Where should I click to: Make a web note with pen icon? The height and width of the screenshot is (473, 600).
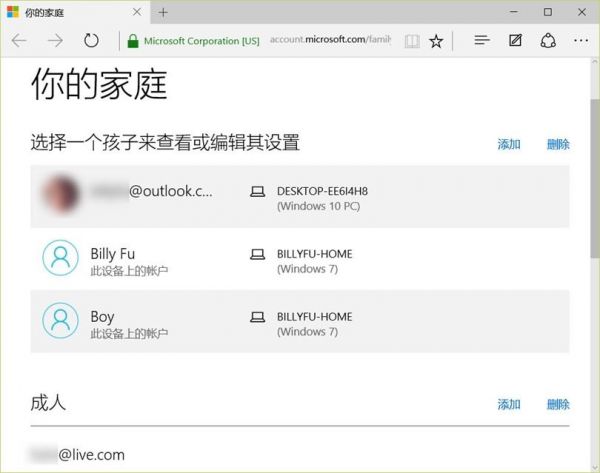[x=515, y=40]
